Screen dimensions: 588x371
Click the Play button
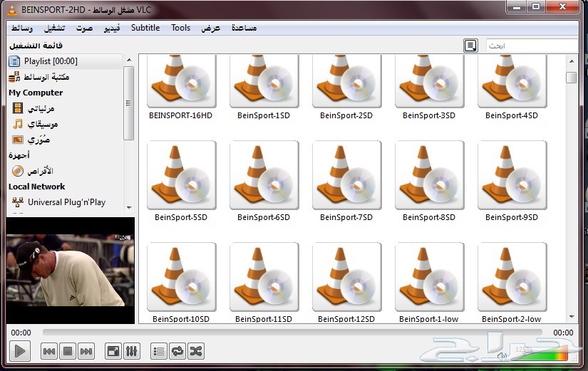(19, 351)
